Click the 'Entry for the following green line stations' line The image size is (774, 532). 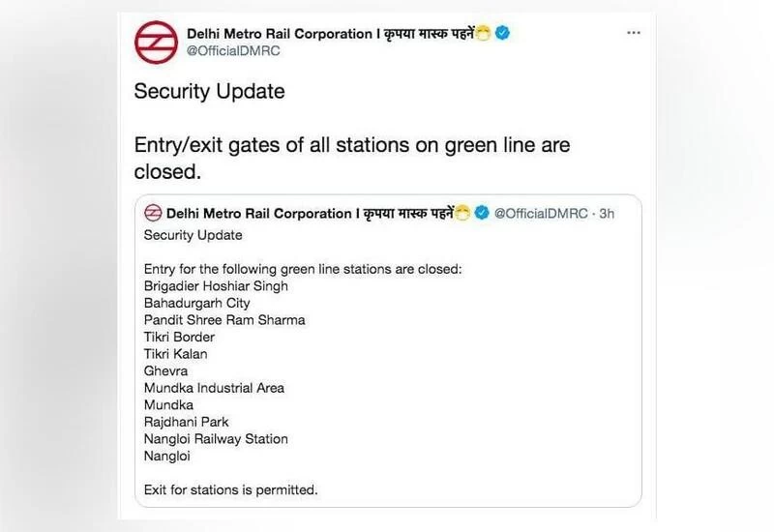(x=303, y=269)
